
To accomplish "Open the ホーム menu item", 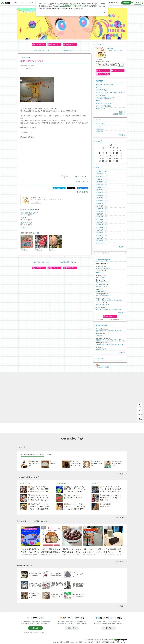I will tap(15, 3).
